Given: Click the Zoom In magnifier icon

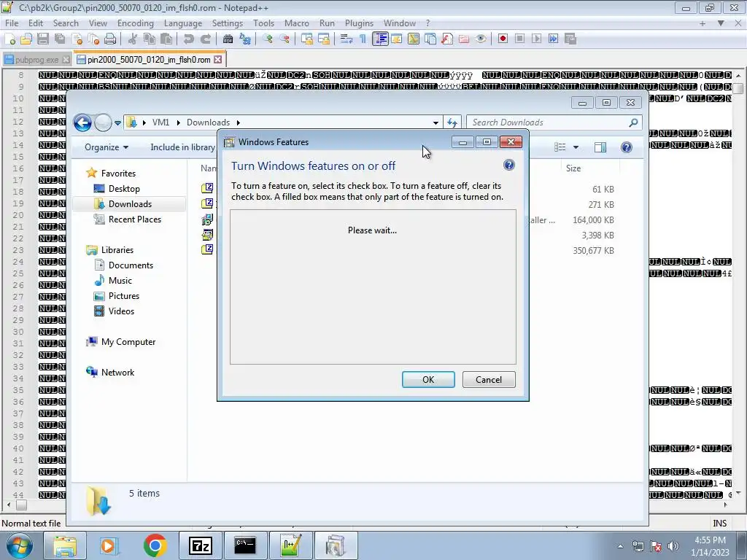Looking at the screenshot, I should coord(267,39).
